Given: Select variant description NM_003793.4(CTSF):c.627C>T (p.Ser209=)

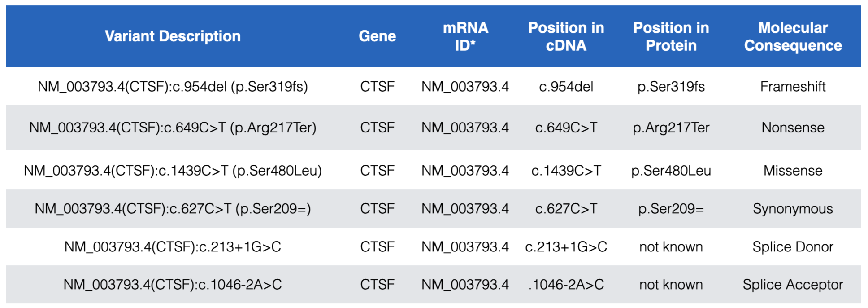Looking at the screenshot, I should tap(173, 209).
